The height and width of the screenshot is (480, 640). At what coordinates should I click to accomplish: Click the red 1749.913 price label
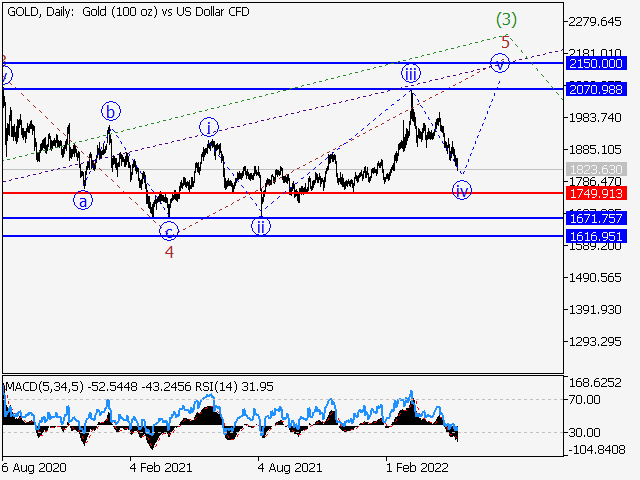596,193
